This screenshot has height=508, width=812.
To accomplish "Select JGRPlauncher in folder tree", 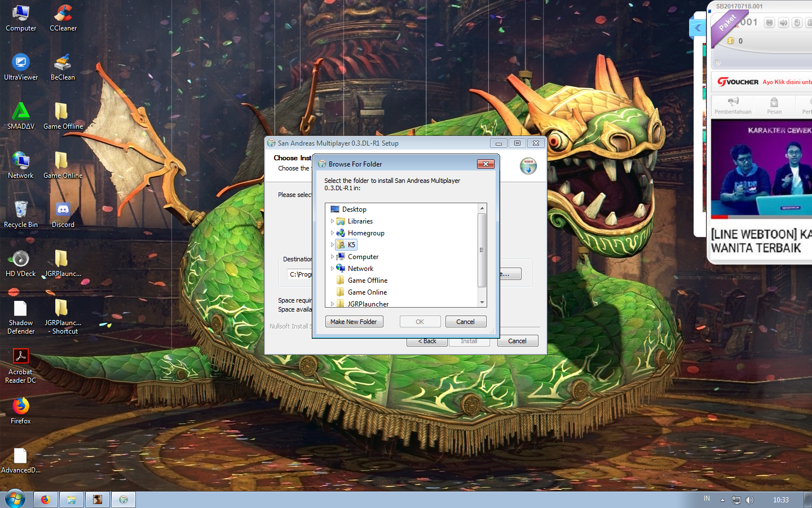I will coord(362,304).
